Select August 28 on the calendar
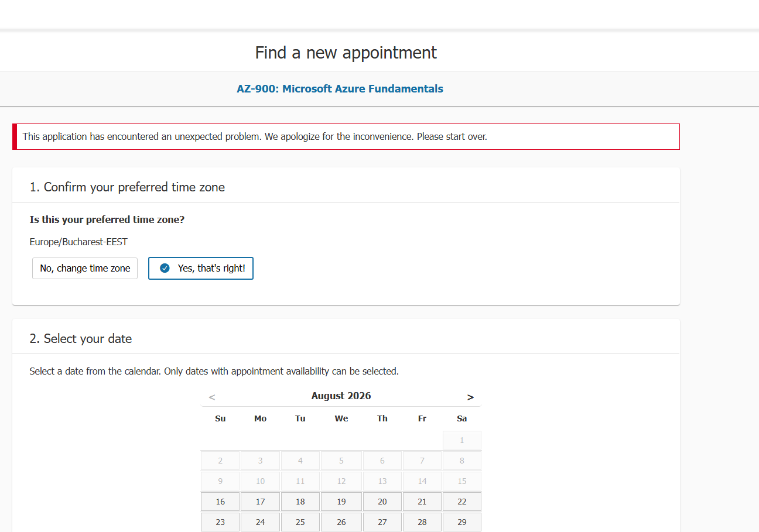Image resolution: width=759 pixels, height=532 pixels. [x=422, y=522]
